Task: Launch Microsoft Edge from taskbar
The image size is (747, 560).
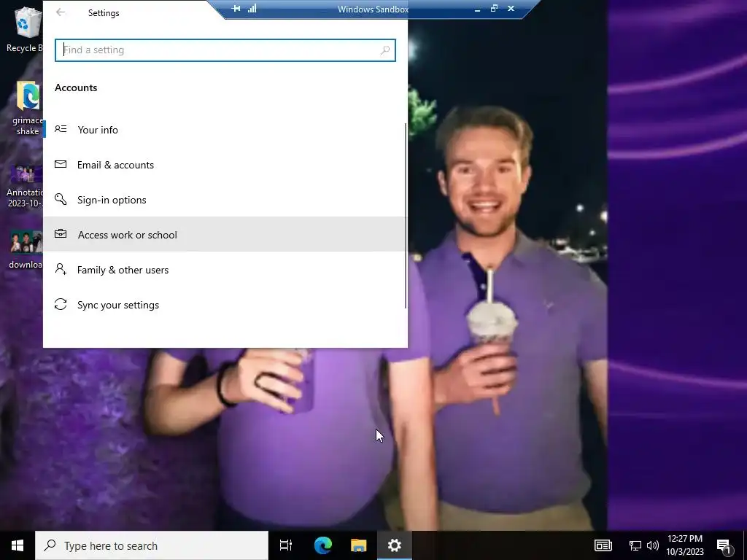Action: click(x=323, y=545)
